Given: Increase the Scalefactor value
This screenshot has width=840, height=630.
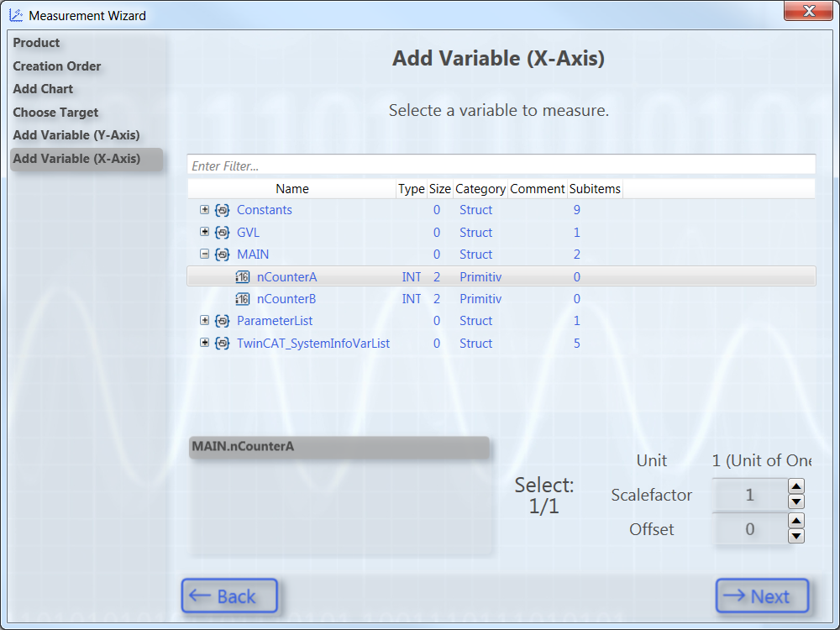Looking at the screenshot, I should point(796,486).
